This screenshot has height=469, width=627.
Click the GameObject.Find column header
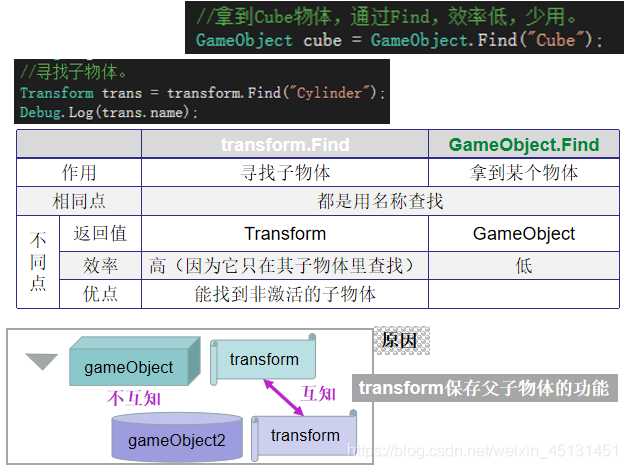coord(524,144)
